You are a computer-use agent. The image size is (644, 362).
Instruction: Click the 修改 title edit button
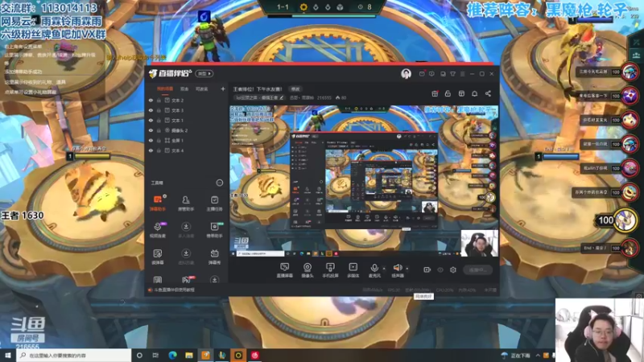295,89
